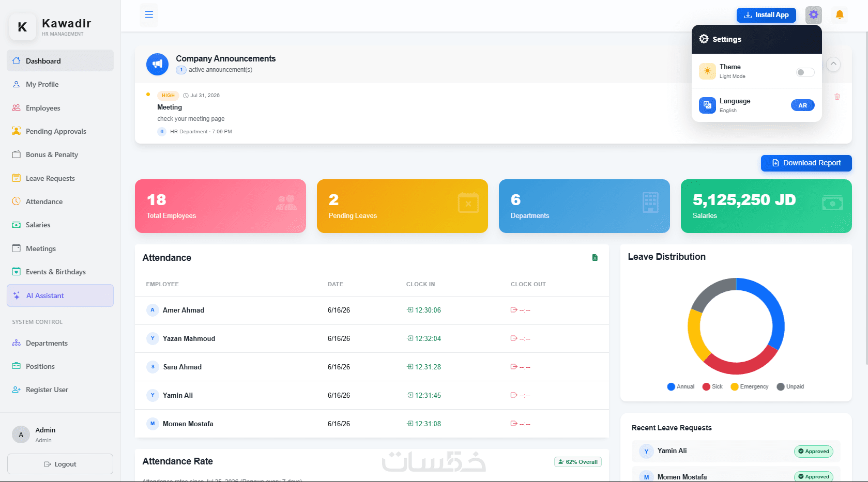Click Momen Mostafa's attendance avatar
This screenshot has width=868, height=482.
153,424
